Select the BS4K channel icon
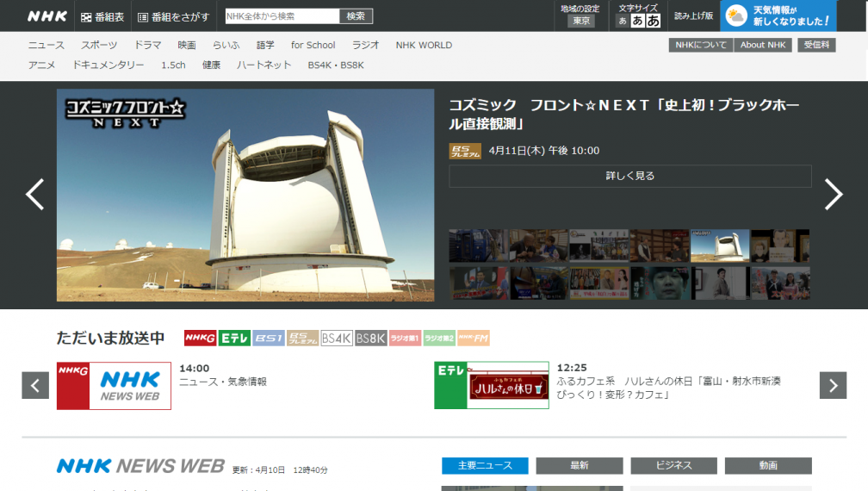Image resolution: width=868 pixels, height=491 pixels. 337,339
